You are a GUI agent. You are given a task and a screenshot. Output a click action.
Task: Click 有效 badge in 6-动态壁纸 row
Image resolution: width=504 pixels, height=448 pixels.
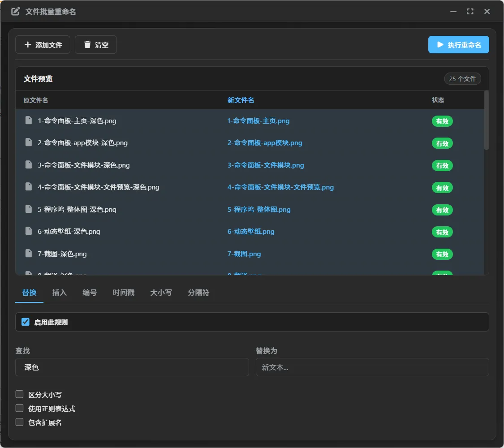(442, 232)
